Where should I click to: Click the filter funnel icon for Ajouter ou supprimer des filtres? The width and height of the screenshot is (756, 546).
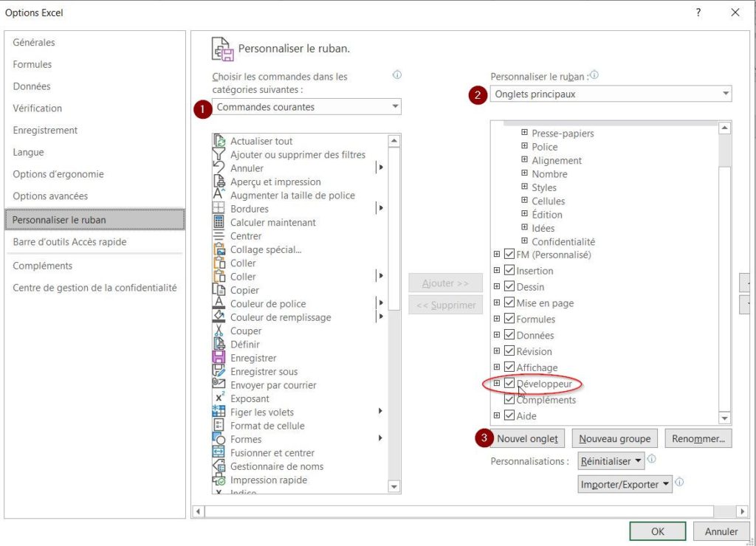[x=219, y=154]
